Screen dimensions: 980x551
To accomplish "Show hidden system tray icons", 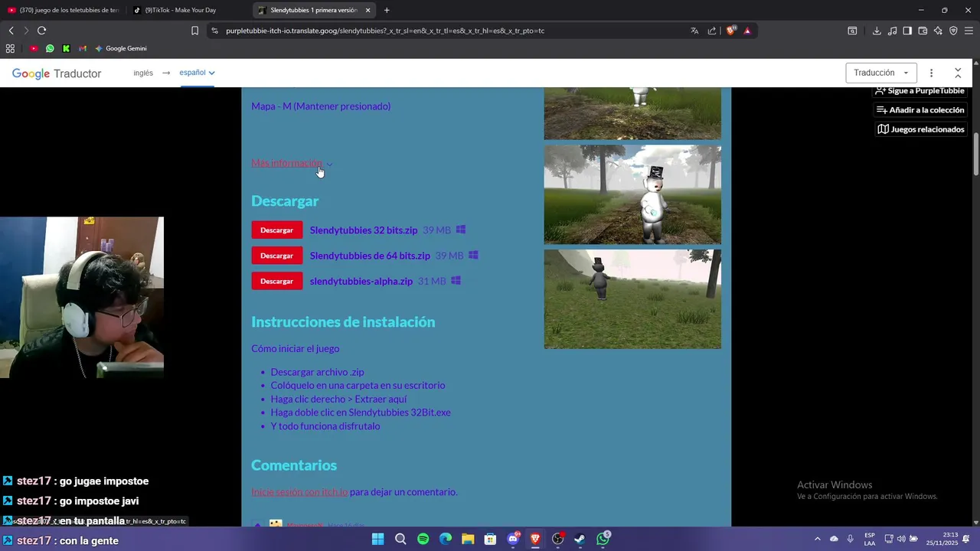I will [817, 539].
